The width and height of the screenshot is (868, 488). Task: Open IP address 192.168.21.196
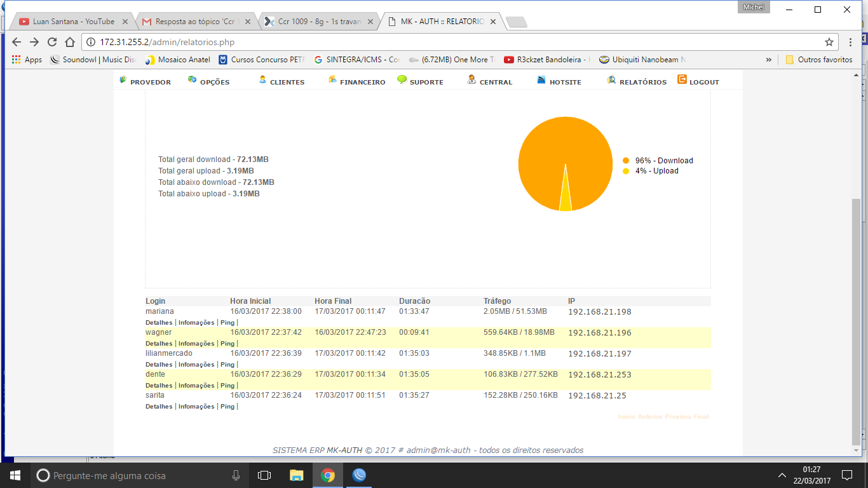(x=600, y=333)
